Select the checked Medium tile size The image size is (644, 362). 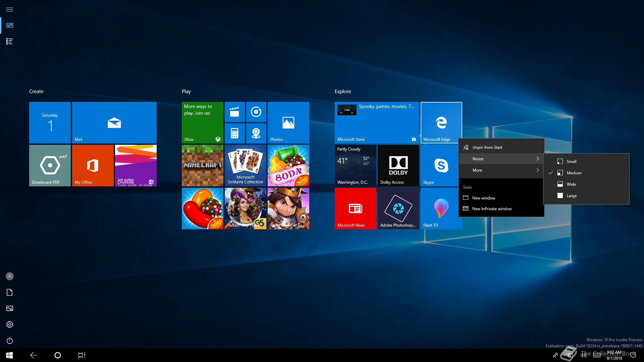click(x=586, y=173)
